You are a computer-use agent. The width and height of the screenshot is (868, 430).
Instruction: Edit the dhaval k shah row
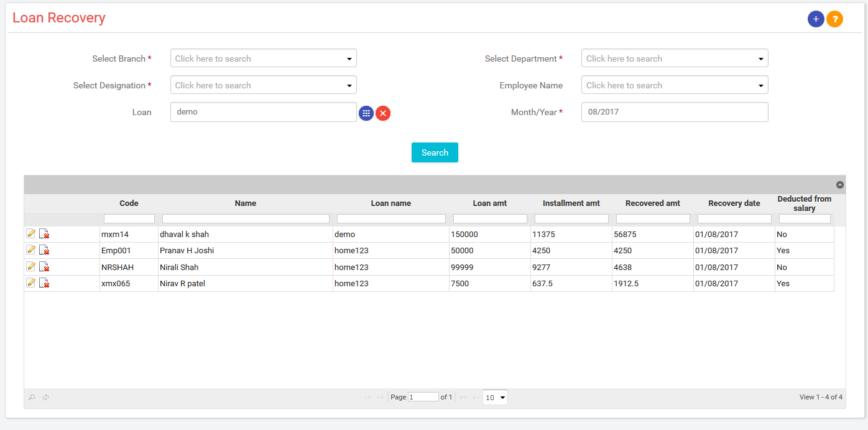click(31, 233)
